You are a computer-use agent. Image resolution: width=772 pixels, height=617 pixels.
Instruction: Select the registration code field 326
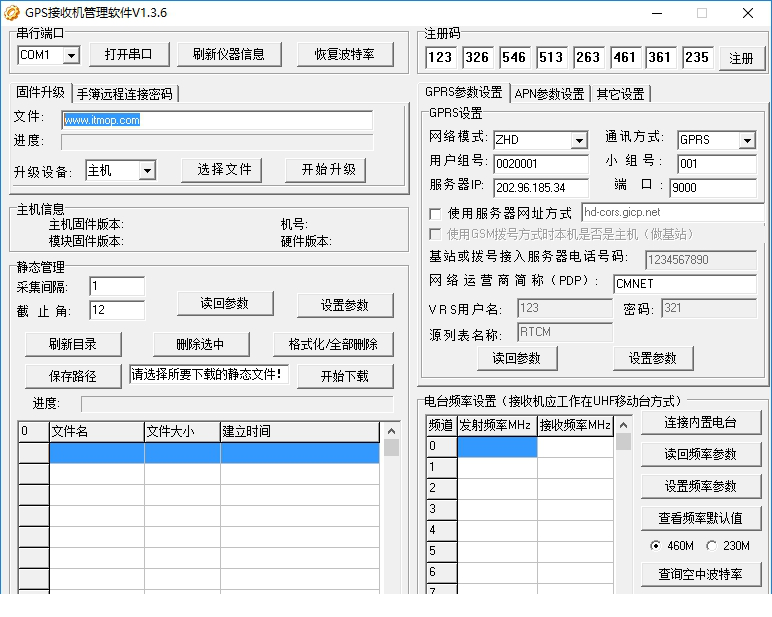[477, 58]
